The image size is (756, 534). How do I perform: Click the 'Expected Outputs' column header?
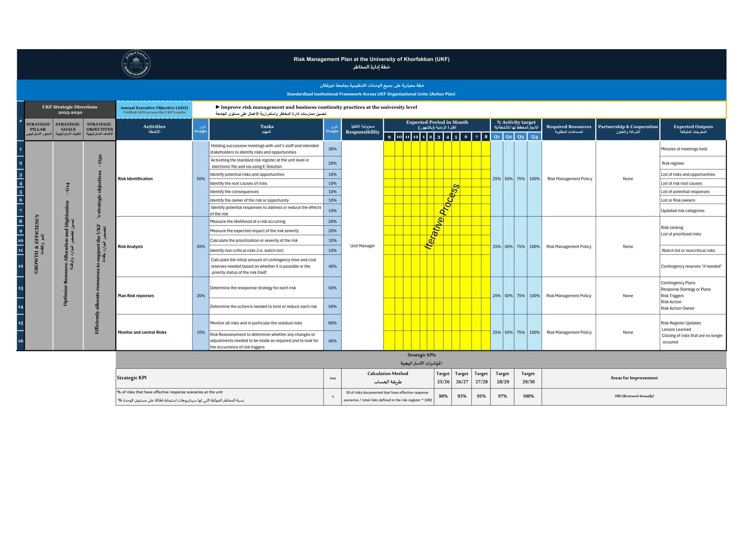click(x=693, y=129)
